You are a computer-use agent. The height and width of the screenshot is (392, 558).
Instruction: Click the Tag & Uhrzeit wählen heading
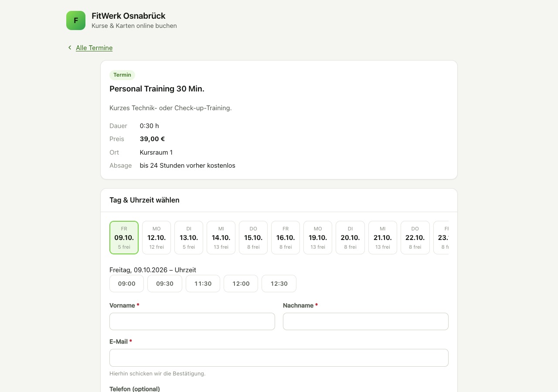(x=144, y=200)
